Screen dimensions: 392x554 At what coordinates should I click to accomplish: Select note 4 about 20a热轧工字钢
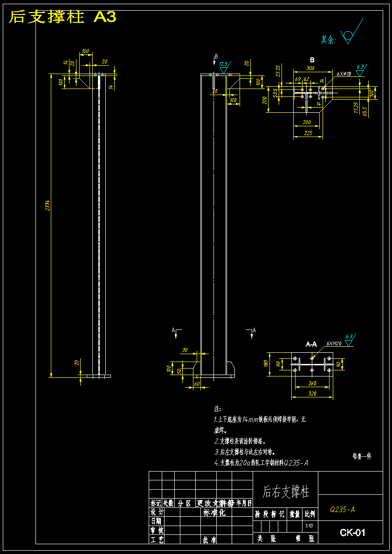(x=261, y=463)
